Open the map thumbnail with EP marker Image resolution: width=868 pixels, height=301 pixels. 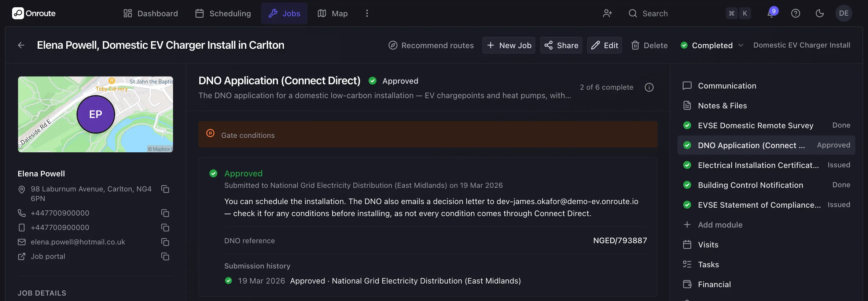coord(95,114)
